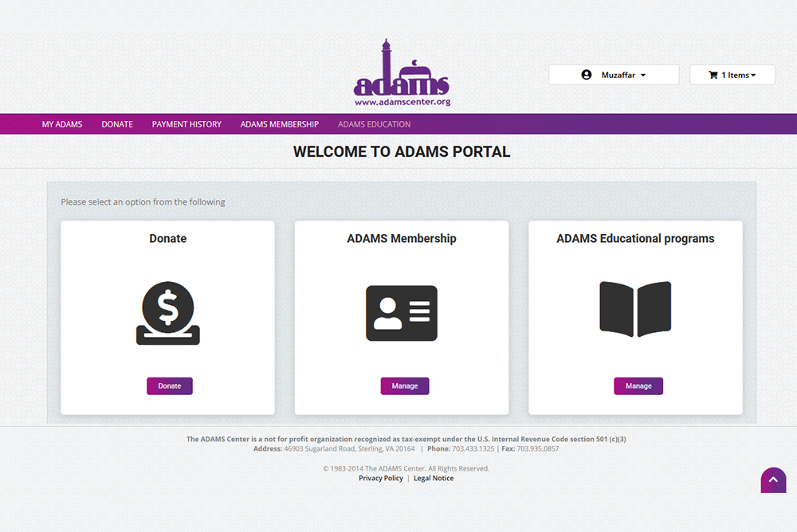Click the user avatar icon beside Muzaffar
The height and width of the screenshot is (532, 797).
(x=586, y=75)
